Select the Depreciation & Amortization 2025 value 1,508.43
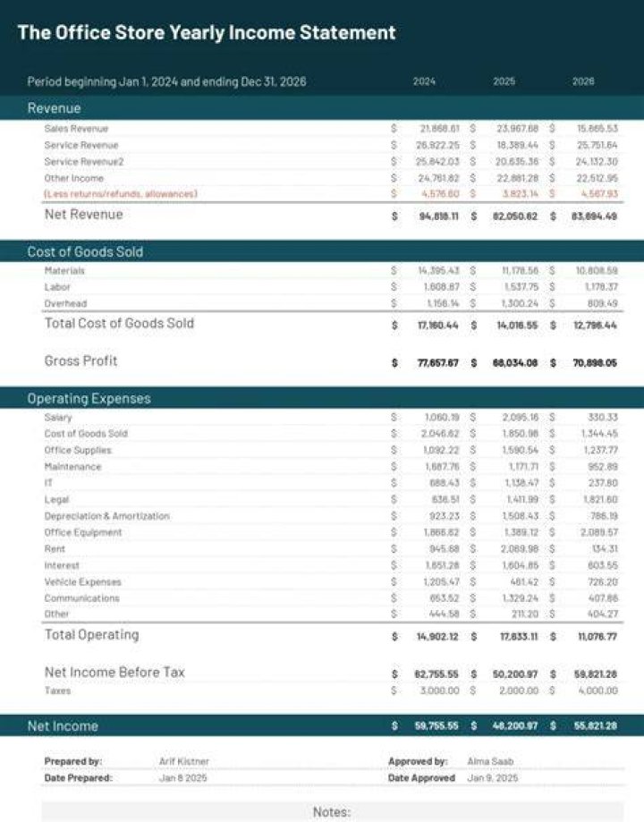The height and width of the screenshot is (822, 644). [521, 516]
